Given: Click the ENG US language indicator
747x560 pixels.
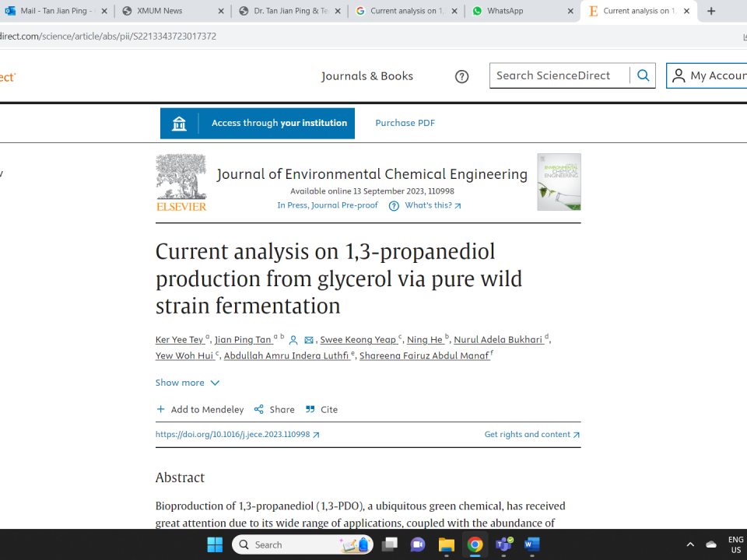Looking at the screenshot, I should [735, 544].
